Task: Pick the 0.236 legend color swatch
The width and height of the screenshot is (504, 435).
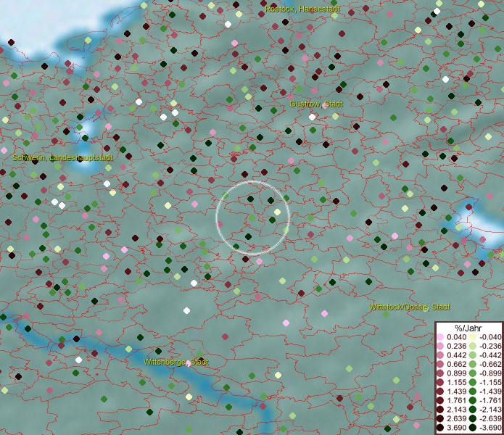Action: pyautogui.click(x=440, y=346)
